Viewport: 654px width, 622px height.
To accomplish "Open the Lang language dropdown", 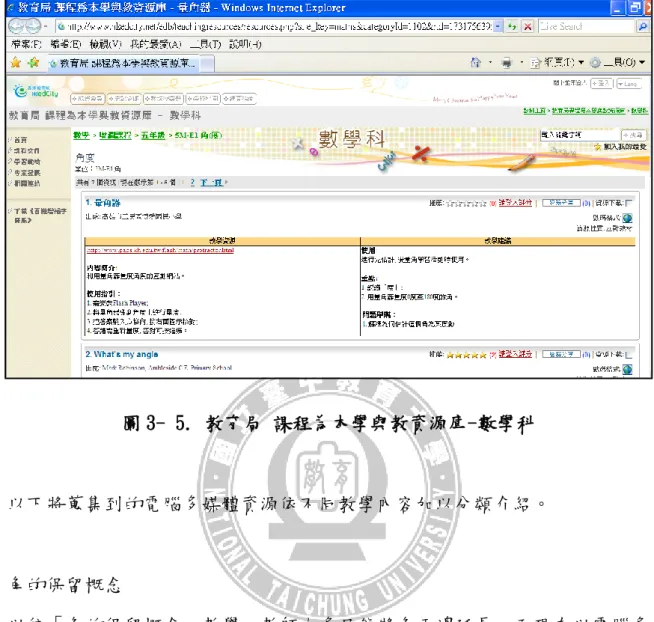I will coord(629,84).
